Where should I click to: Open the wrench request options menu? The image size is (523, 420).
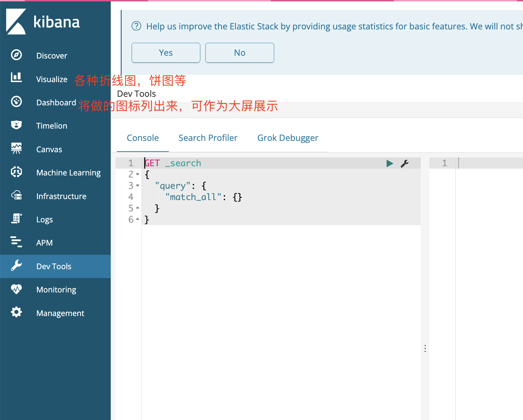(x=405, y=163)
